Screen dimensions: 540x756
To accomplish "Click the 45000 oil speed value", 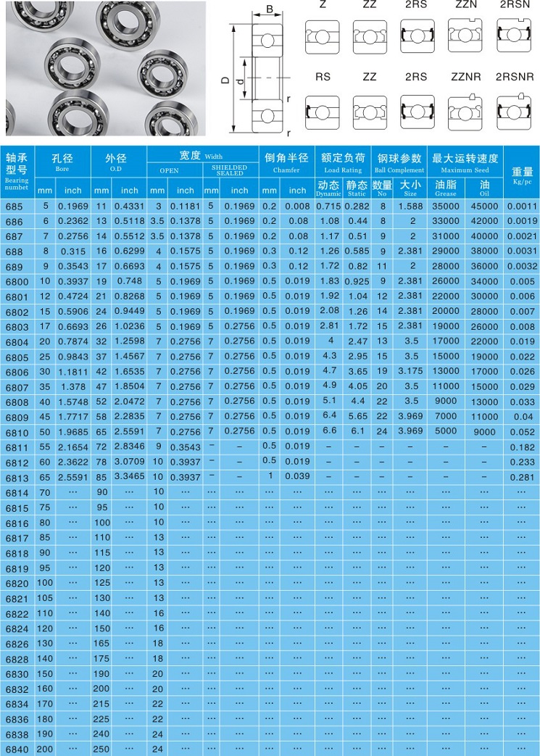I will pos(484,206).
